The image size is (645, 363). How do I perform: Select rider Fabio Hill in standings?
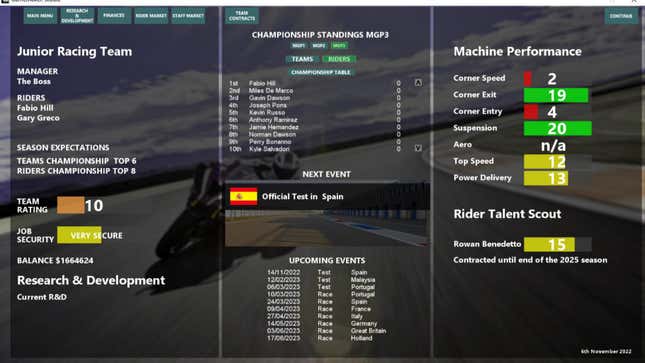coord(262,83)
